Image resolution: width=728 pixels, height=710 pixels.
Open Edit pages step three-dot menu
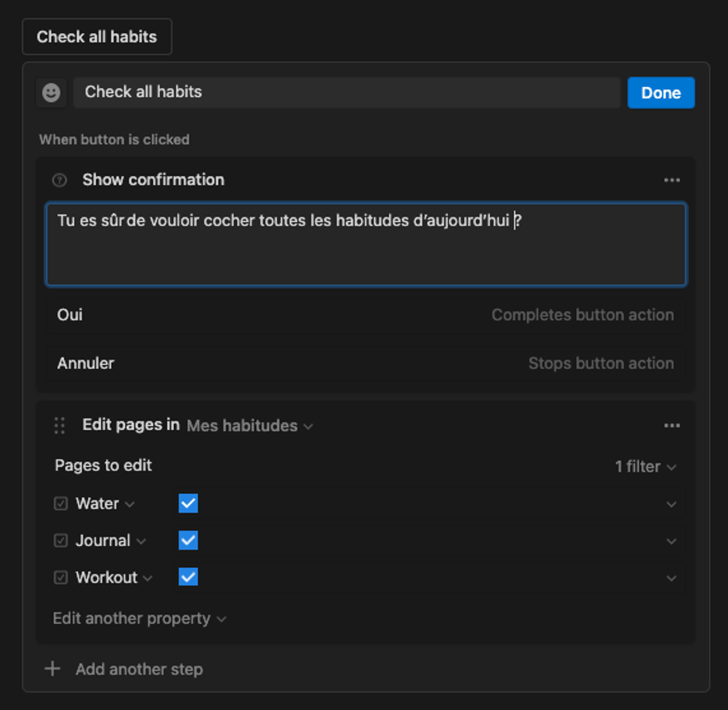(672, 426)
